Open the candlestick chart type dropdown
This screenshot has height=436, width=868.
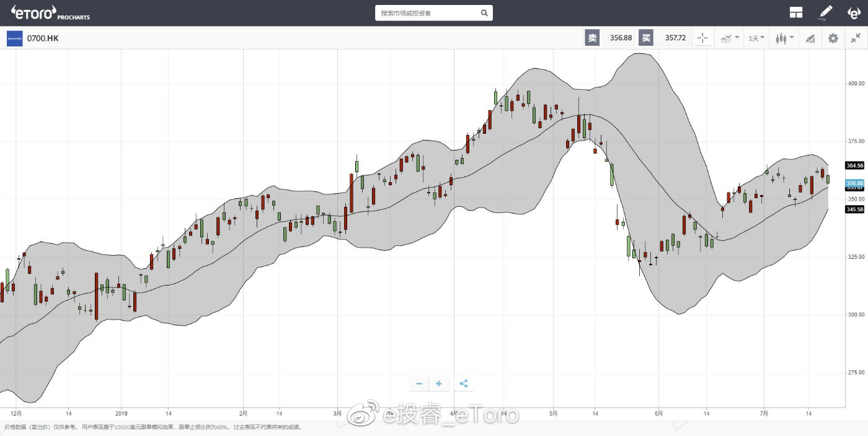pyautogui.click(x=784, y=38)
